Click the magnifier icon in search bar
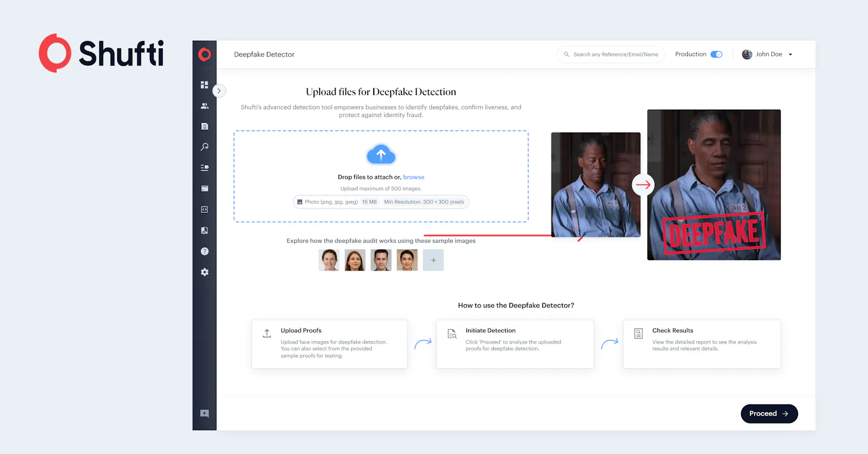Image resolution: width=868 pixels, height=454 pixels. coord(566,54)
